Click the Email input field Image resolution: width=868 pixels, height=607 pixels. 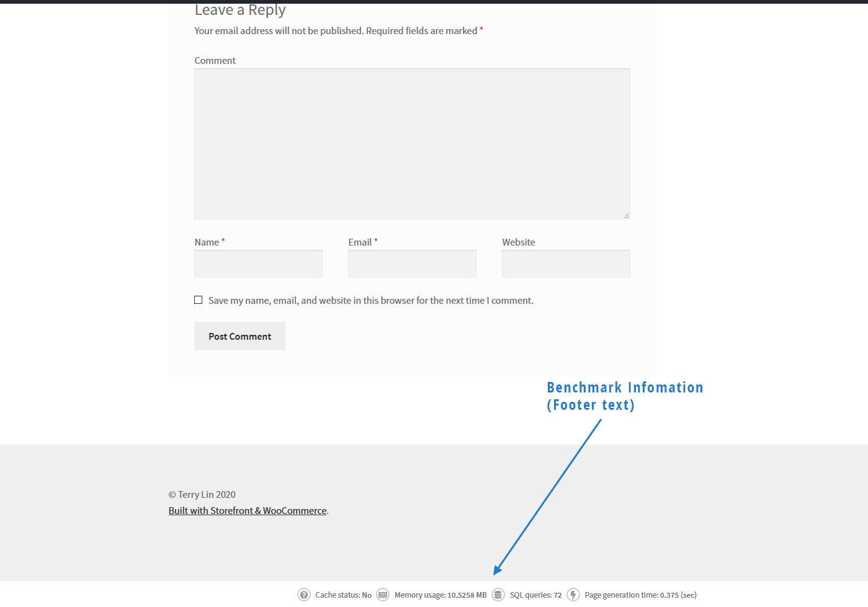click(412, 264)
